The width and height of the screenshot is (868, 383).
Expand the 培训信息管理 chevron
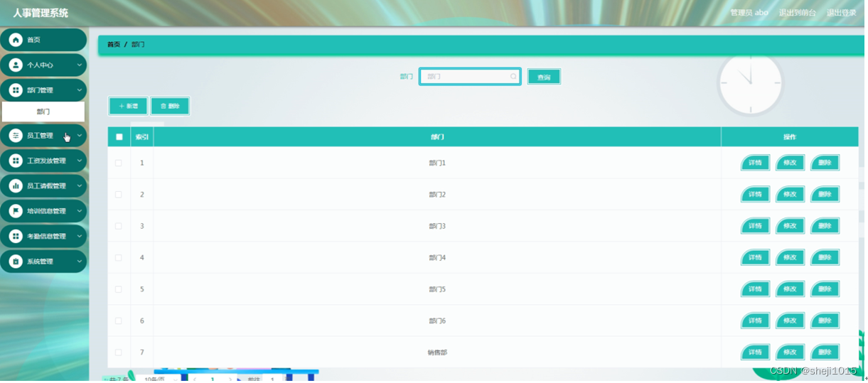(x=80, y=211)
